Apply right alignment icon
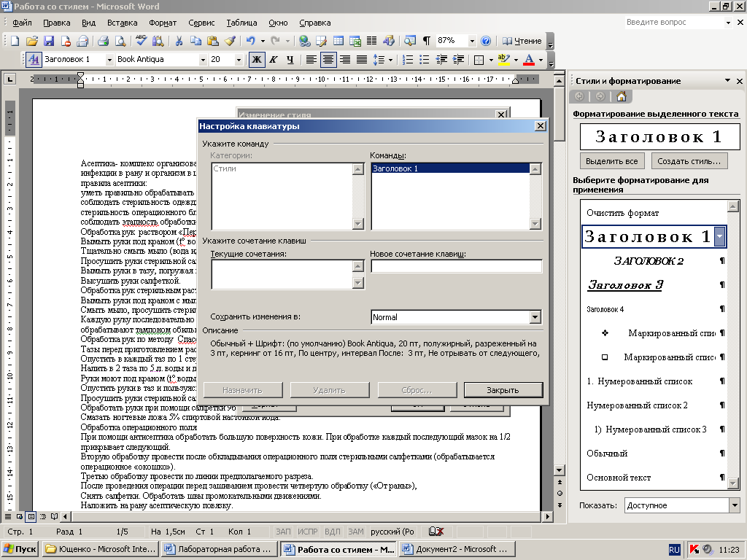747x560 pixels. click(x=345, y=60)
